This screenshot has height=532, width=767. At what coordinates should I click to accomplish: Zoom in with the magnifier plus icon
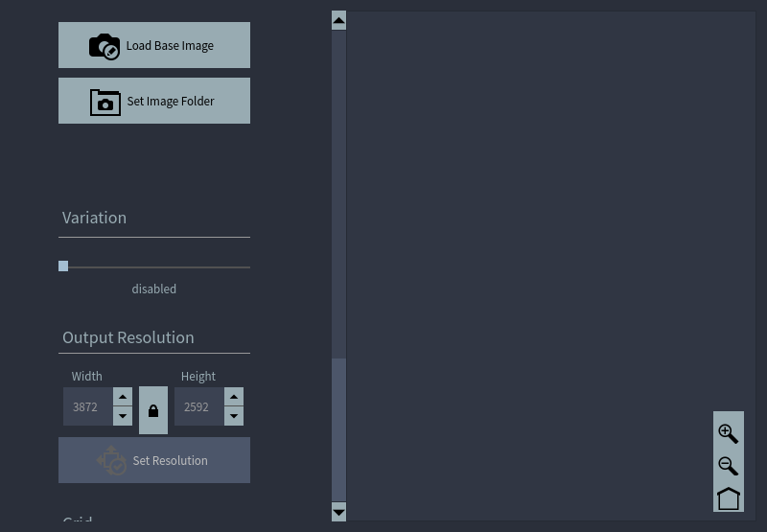[x=729, y=433]
